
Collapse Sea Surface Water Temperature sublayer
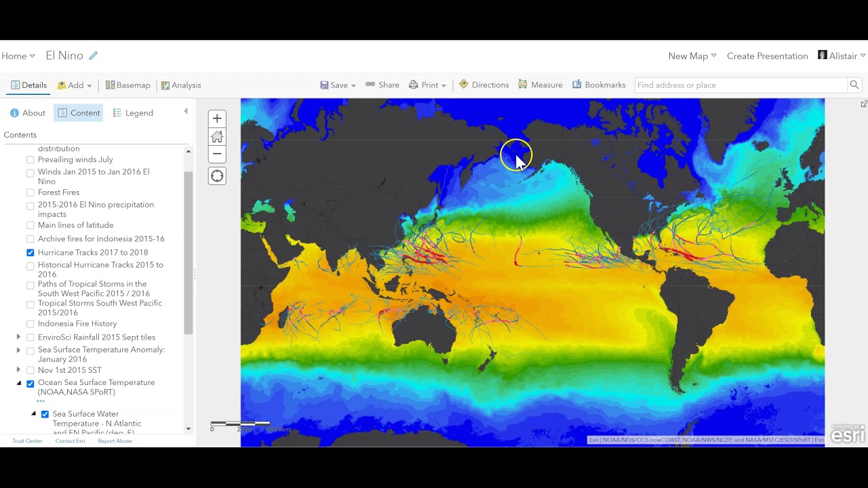pyautogui.click(x=33, y=413)
